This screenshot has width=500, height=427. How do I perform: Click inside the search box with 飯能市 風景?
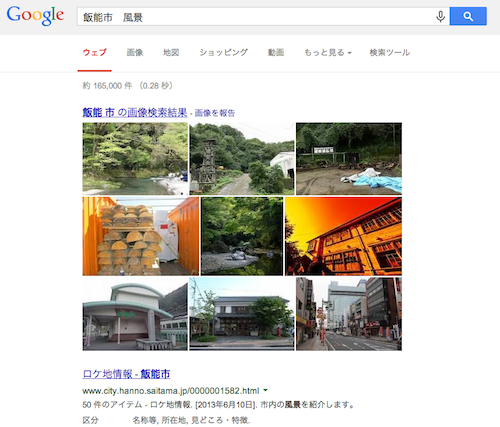(x=257, y=16)
